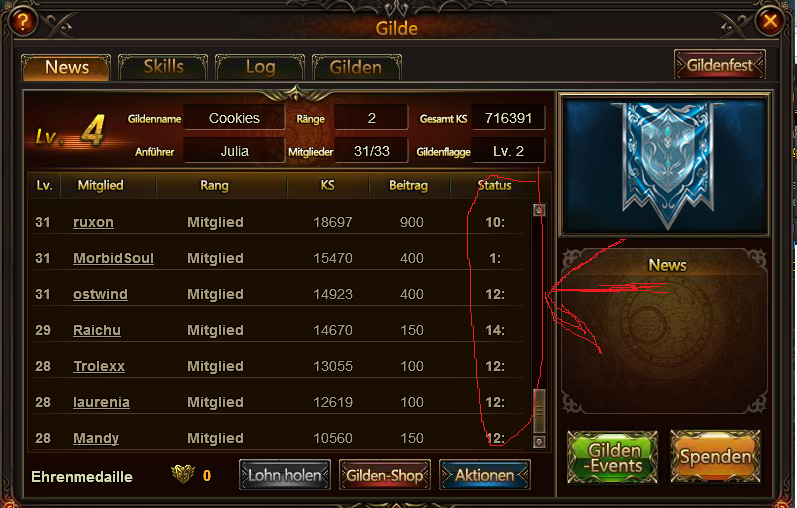This screenshot has height=508, width=797.
Task: Select the News tab
Action: [66, 67]
